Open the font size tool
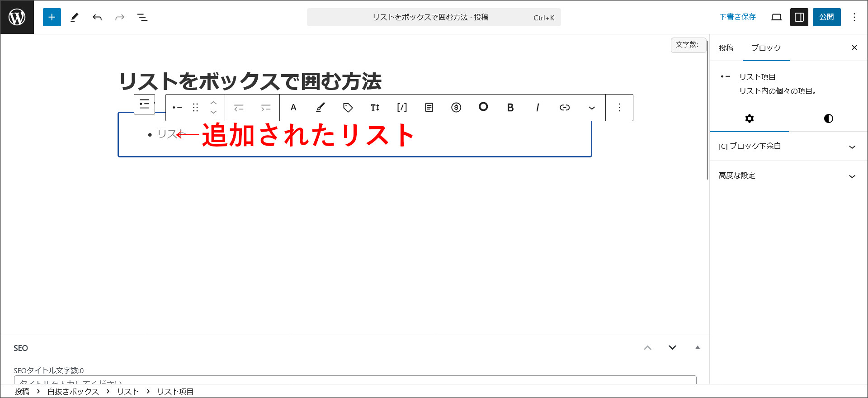This screenshot has height=398, width=868. [x=375, y=108]
